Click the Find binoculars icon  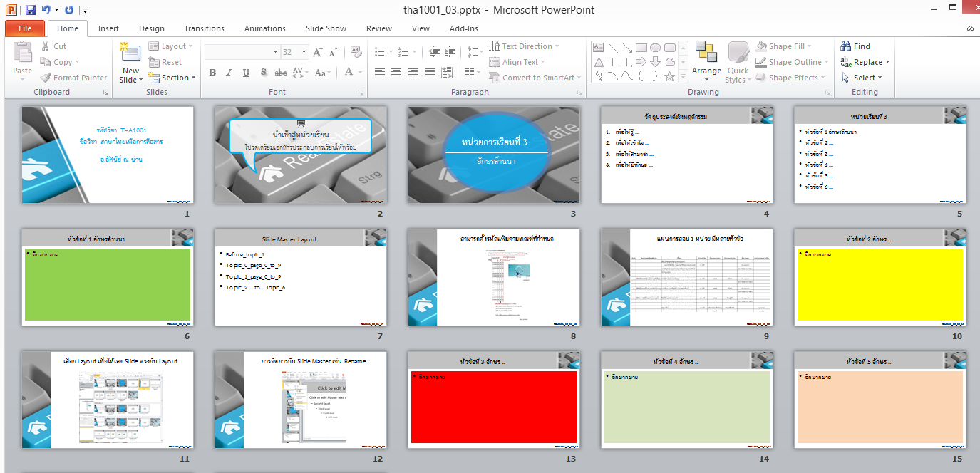click(x=846, y=46)
